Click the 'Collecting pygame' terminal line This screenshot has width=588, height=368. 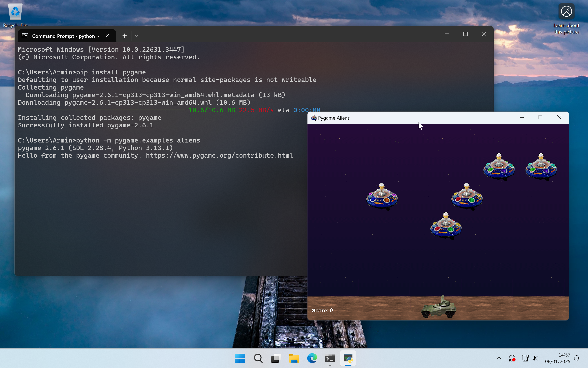point(51,87)
